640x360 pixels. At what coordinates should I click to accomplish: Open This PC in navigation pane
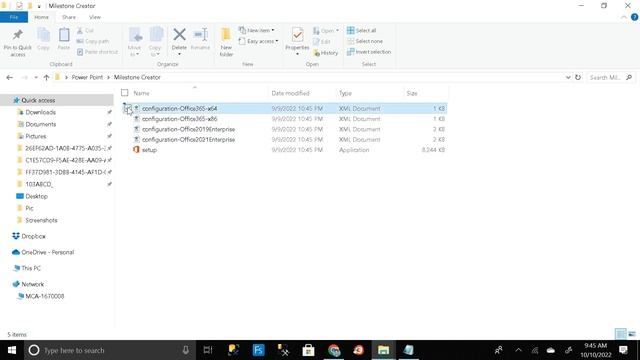click(x=31, y=268)
